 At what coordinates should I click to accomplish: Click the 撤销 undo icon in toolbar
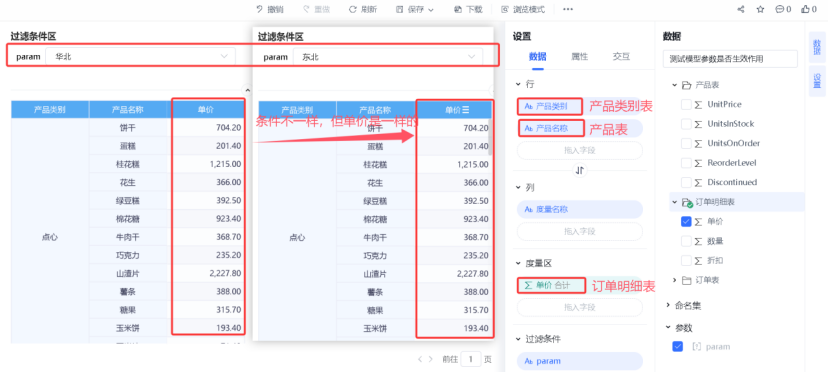tap(260, 10)
